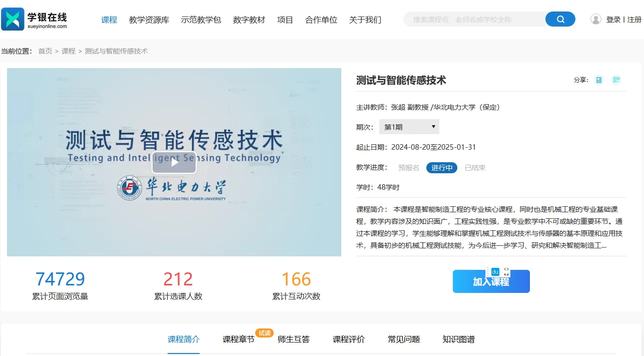Click the 累计互动次数 label
This screenshot has width=644, height=356.
click(x=296, y=296)
